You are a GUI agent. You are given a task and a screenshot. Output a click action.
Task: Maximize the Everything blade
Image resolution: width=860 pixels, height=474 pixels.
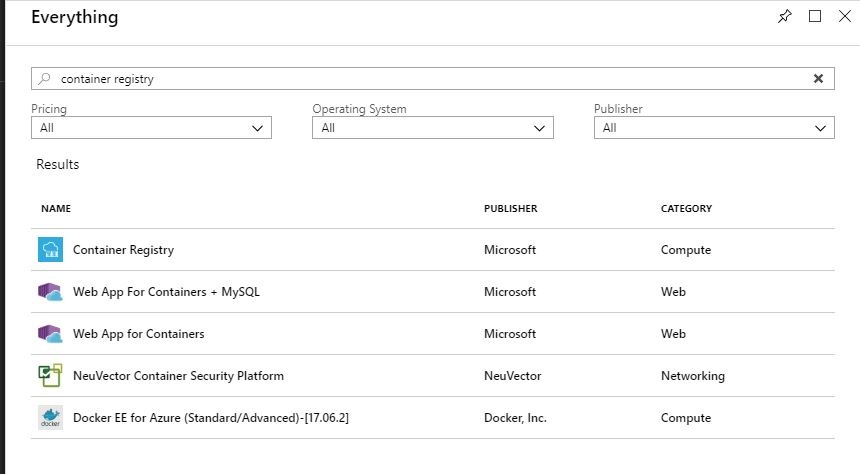tap(815, 16)
